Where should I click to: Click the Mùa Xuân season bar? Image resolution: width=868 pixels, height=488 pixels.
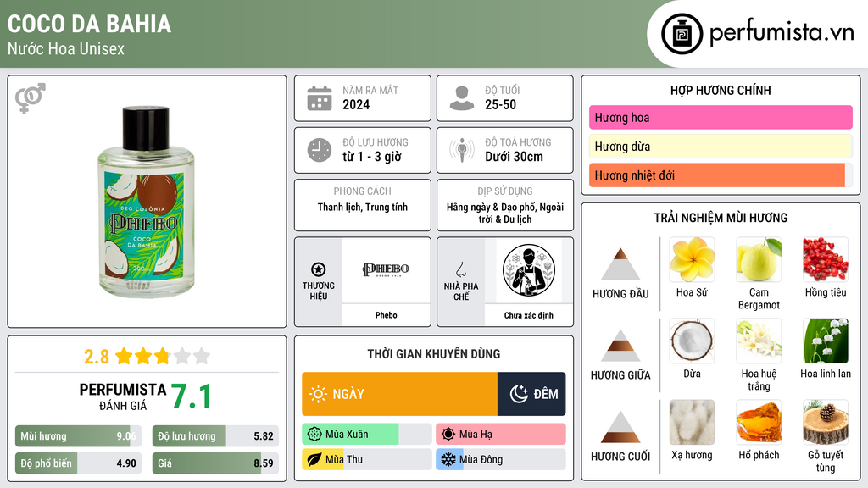click(x=367, y=435)
